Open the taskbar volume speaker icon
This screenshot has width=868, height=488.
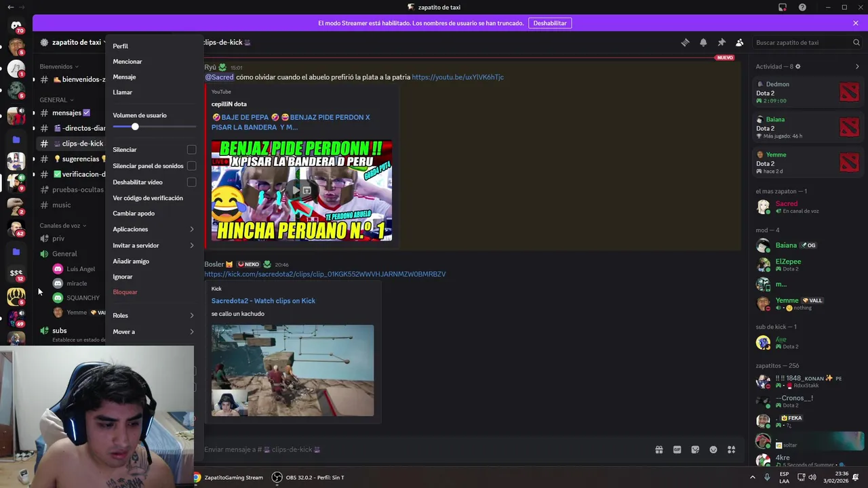click(x=814, y=477)
